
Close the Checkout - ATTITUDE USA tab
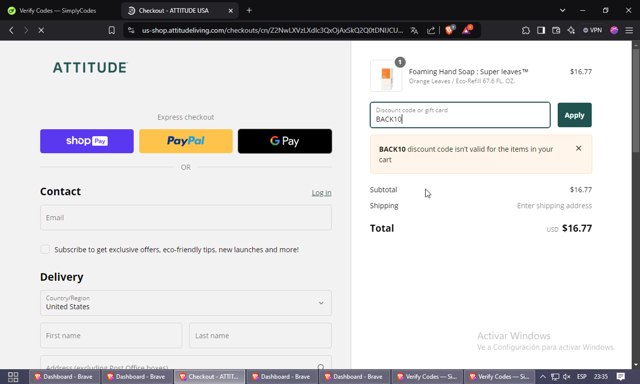coord(230,11)
